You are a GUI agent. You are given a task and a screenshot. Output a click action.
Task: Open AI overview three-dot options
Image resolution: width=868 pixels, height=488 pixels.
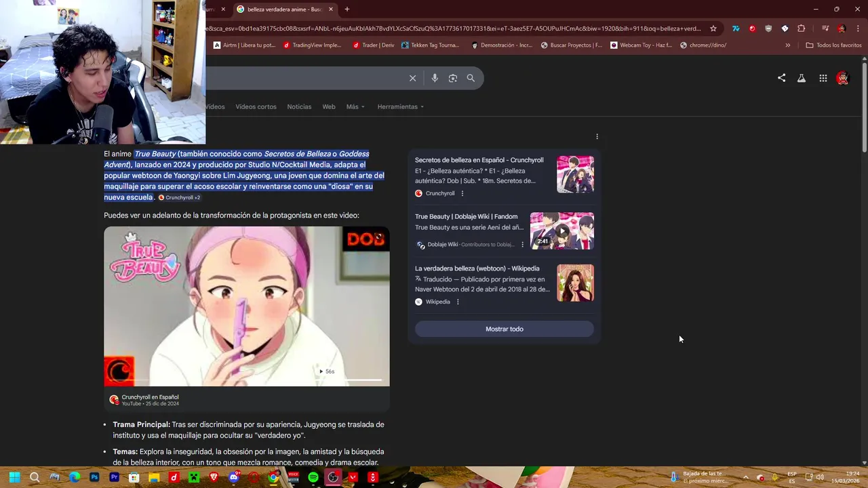[x=597, y=136]
